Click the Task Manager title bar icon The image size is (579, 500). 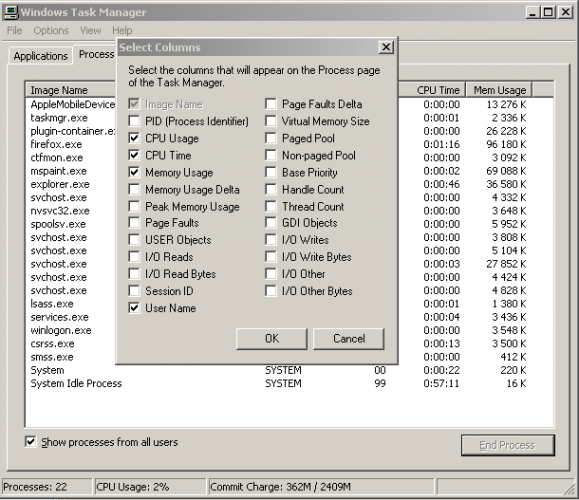[10, 12]
